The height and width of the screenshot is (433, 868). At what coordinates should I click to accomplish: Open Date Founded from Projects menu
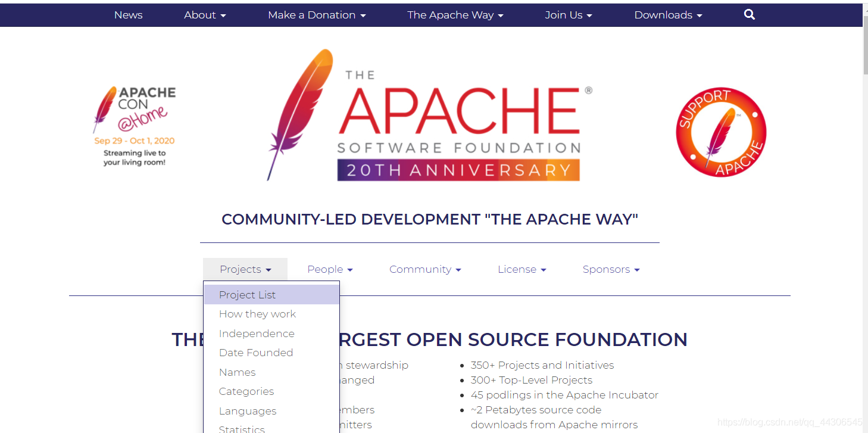pos(271,353)
